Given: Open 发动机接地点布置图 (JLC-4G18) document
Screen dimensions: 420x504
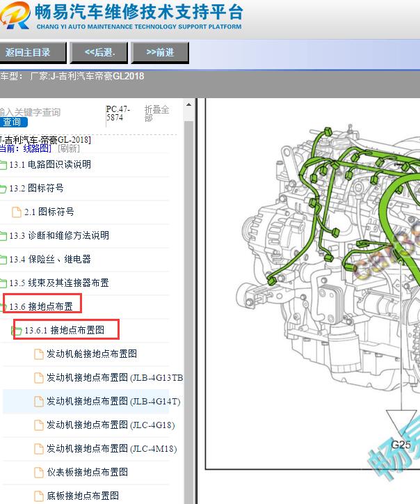Looking at the screenshot, I should (x=111, y=425).
